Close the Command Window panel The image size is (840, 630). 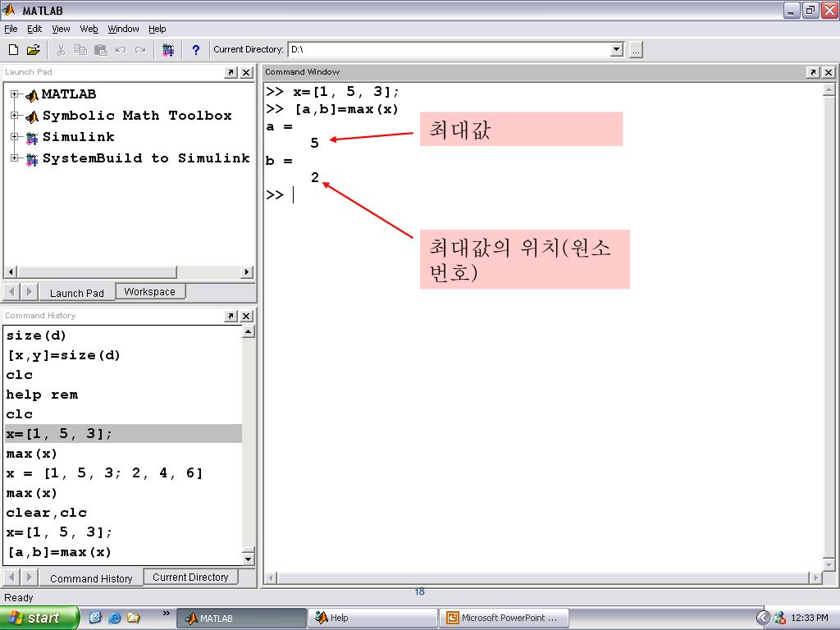[829, 72]
